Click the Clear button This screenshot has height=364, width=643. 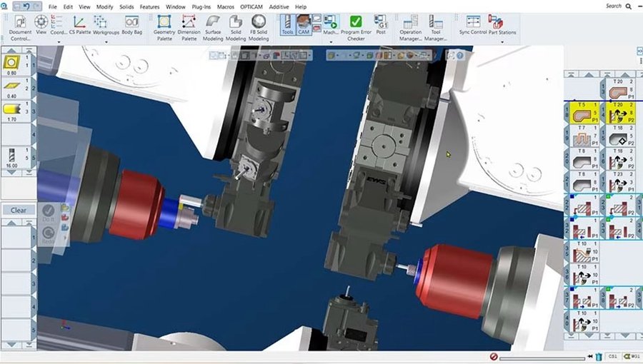(x=19, y=210)
